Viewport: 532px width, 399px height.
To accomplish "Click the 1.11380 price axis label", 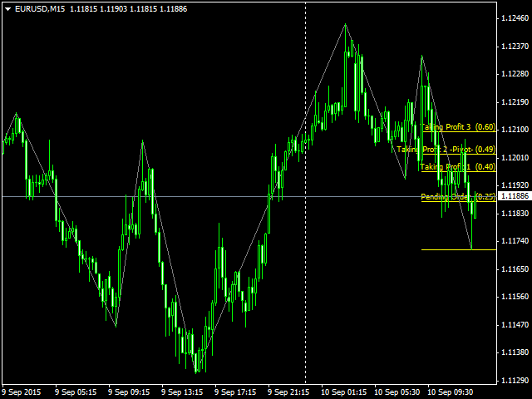I will coord(515,352).
